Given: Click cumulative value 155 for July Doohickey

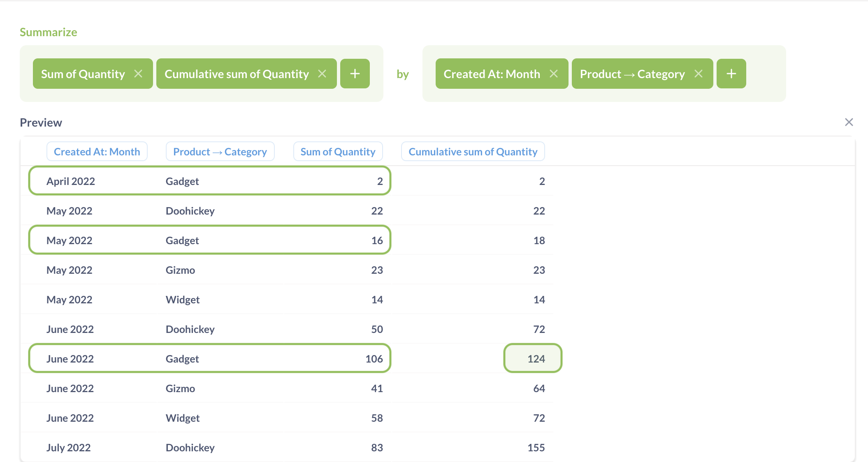Looking at the screenshot, I should tap(536, 448).
